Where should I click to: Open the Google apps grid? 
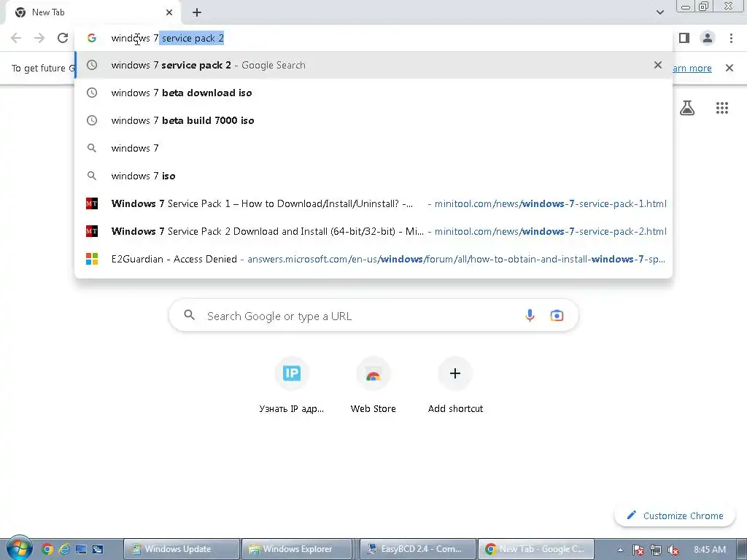click(722, 108)
